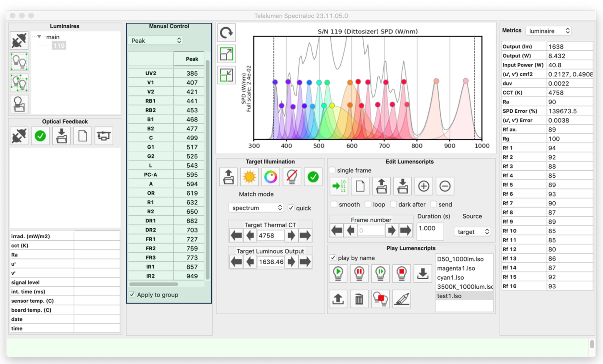Click the pencil edit lumenscript icon
Image resolution: width=603 pixels, height=364 pixels.
402,299
